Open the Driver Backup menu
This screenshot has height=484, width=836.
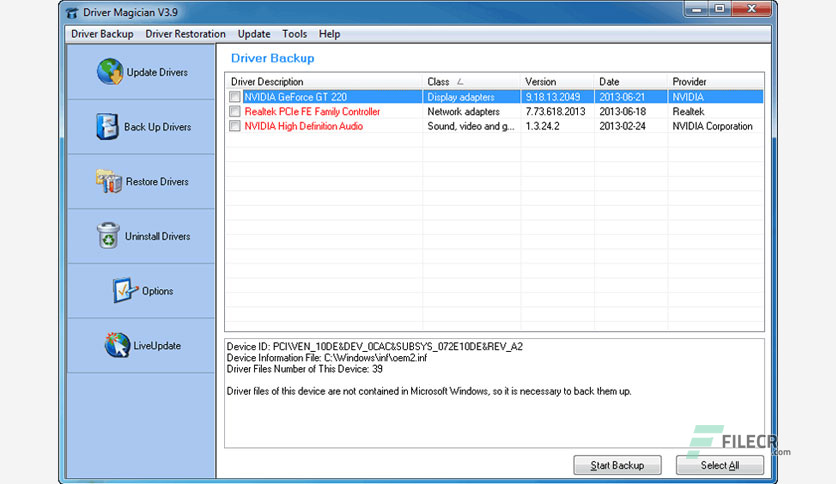102,34
